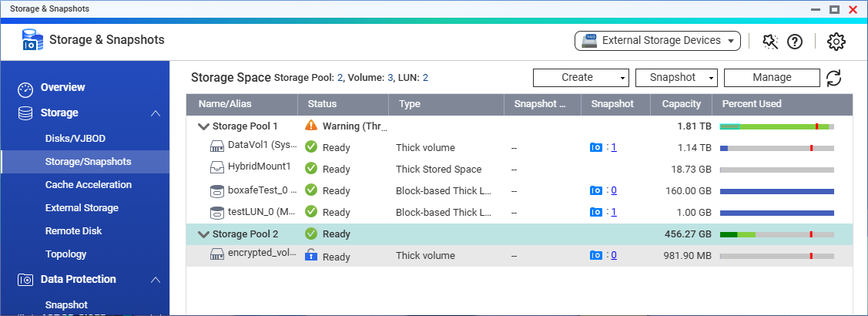This screenshot has width=868, height=316.
Task: Open DataVol1 snapshot count link
Action: tap(614, 147)
